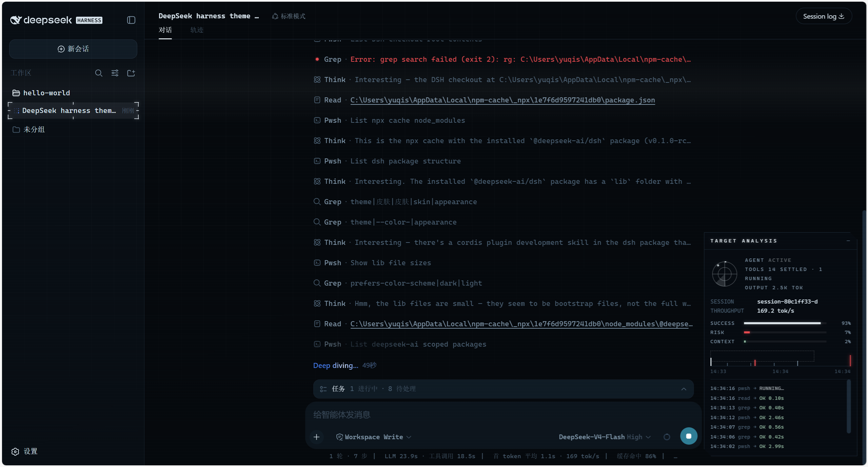Click the RISK progress bar
The height and width of the screenshot is (467, 868).
point(785,332)
